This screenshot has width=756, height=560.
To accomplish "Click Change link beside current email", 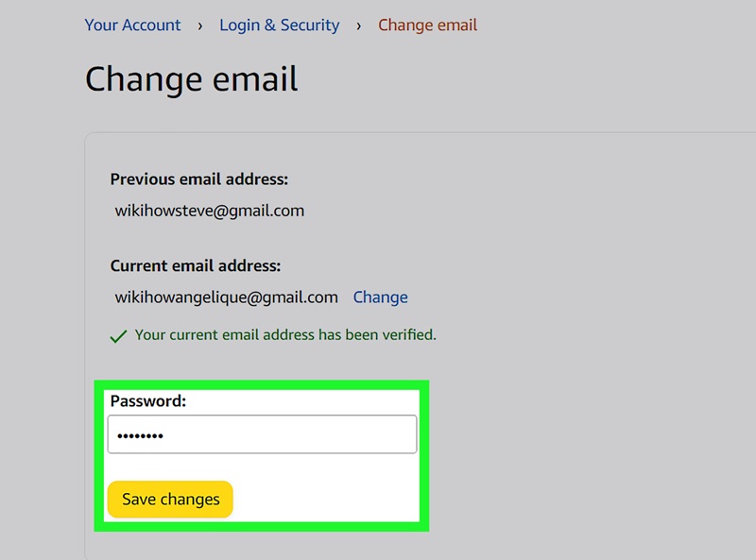I will point(380,297).
